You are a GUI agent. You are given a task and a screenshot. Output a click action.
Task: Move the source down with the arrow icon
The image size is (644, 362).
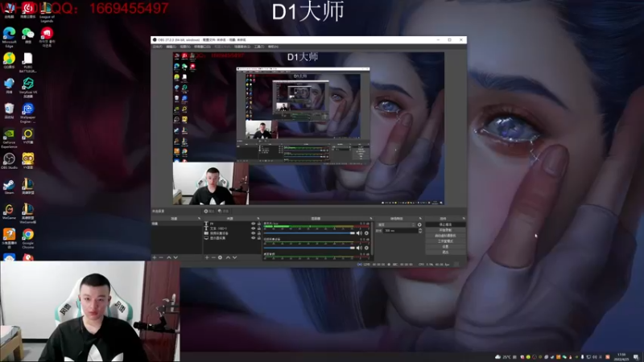click(x=235, y=257)
